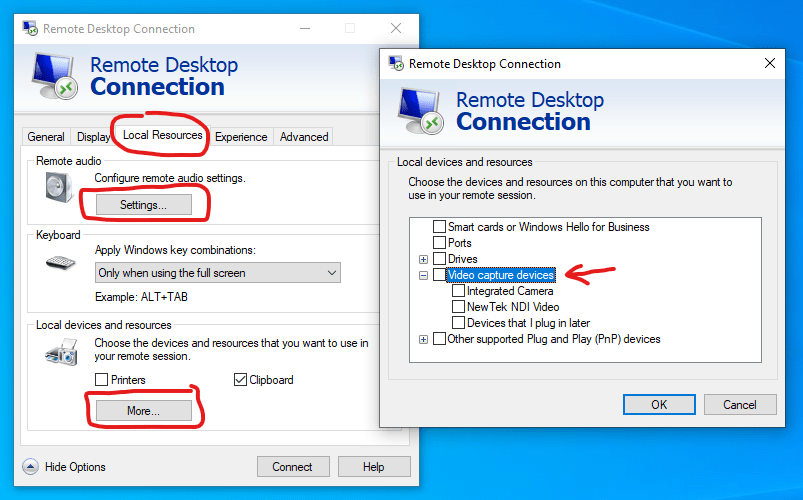Screen dimensions: 803x500
Task: Click the Hide Options arrow icon
Action: point(30,467)
